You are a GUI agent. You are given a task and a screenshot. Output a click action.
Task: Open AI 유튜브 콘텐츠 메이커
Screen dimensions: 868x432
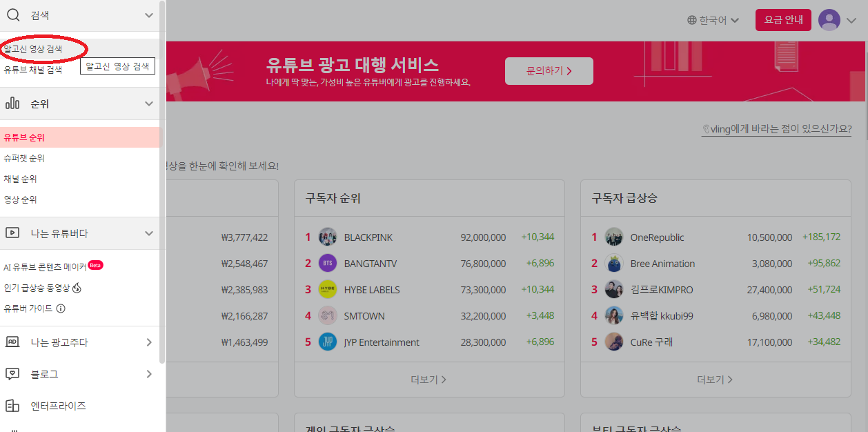click(46, 266)
